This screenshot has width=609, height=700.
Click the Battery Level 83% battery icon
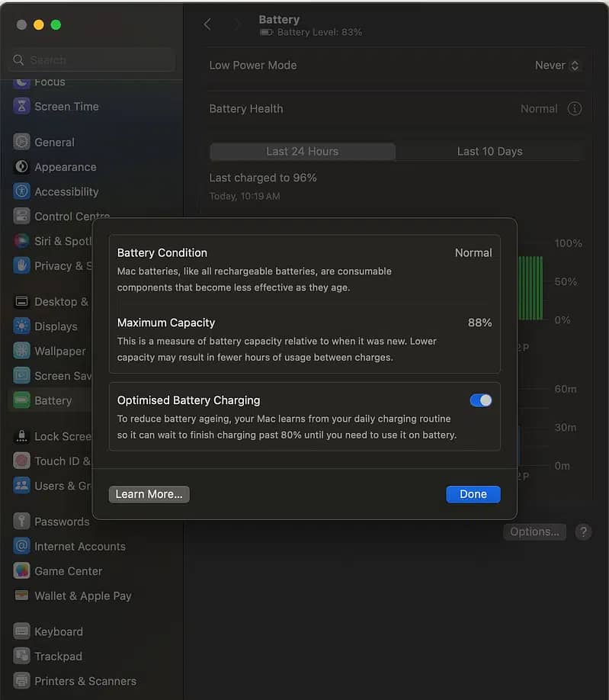coord(266,32)
